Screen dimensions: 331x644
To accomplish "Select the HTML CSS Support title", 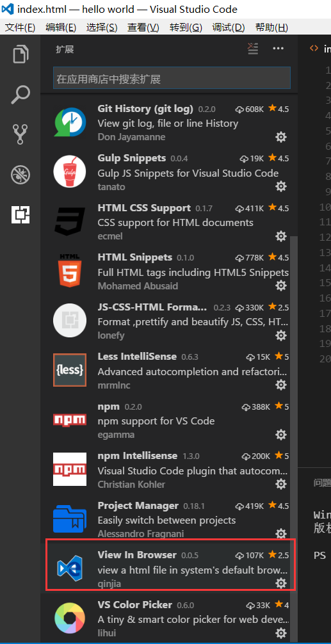I will coord(144,208).
